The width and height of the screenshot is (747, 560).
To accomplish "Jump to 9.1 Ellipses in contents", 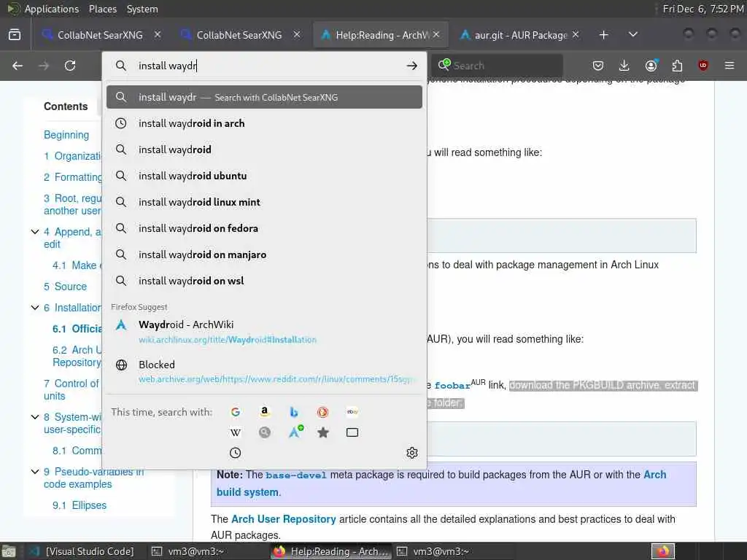I will (80, 505).
